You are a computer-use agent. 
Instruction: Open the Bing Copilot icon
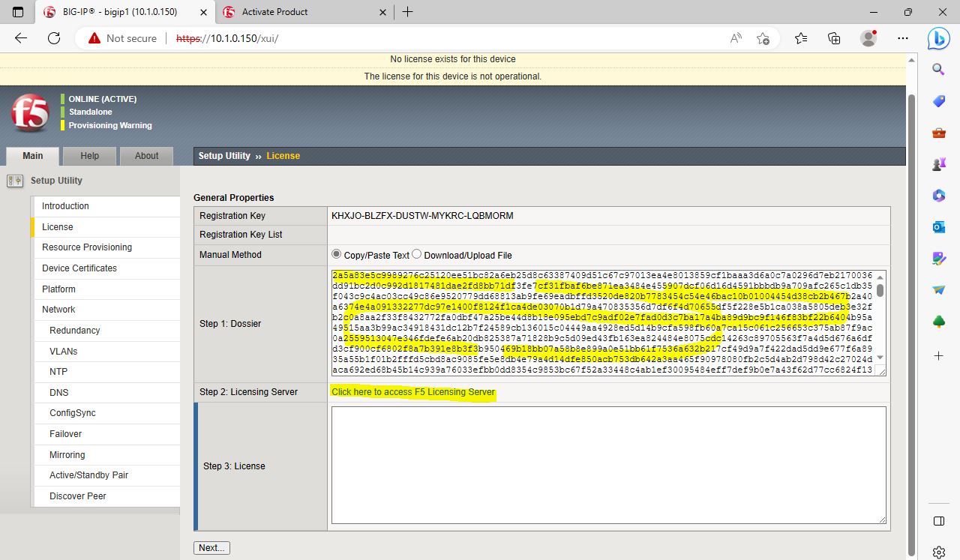938,38
